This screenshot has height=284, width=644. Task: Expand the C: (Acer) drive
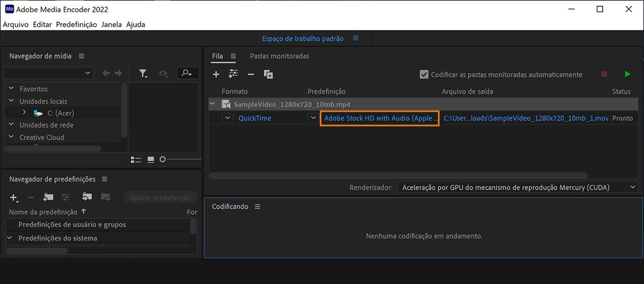pyautogui.click(x=24, y=112)
